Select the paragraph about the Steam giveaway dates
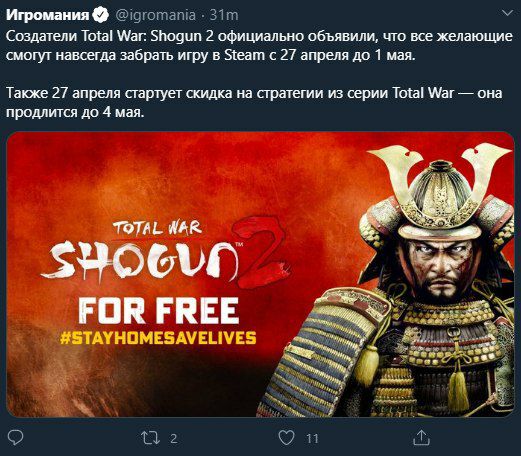 (259, 46)
